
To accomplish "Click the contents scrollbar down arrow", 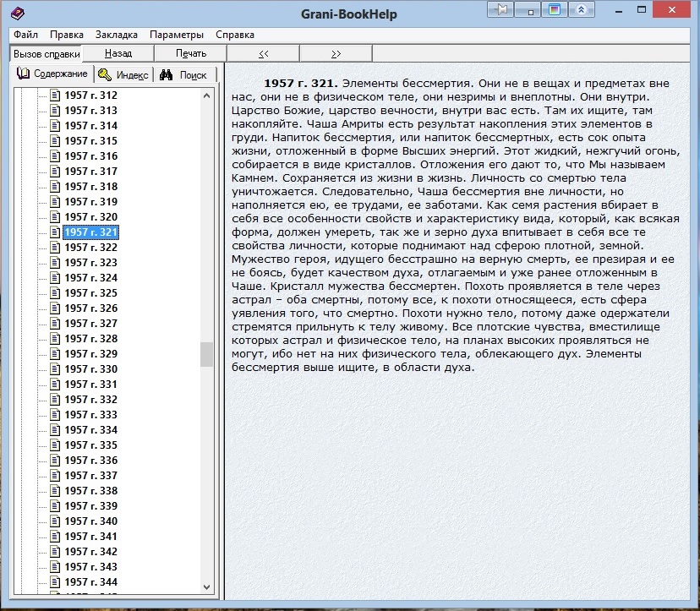I will click(x=207, y=586).
